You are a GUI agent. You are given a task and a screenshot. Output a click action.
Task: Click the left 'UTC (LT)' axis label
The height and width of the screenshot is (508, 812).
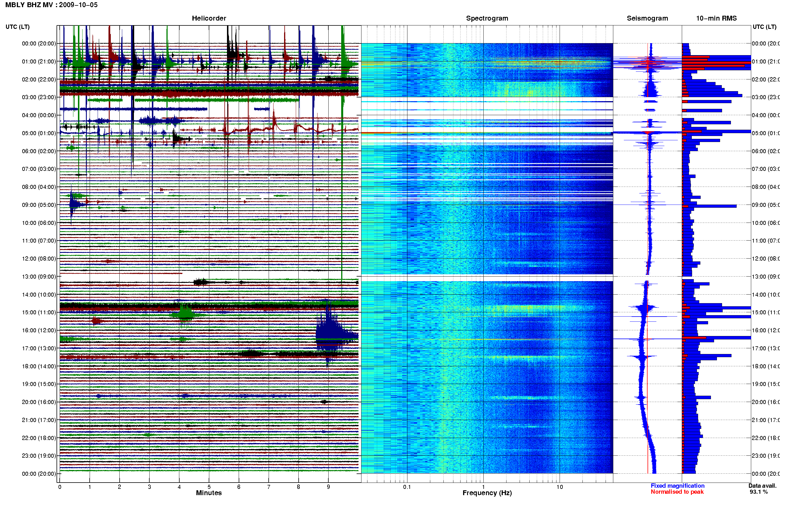[x=17, y=27]
